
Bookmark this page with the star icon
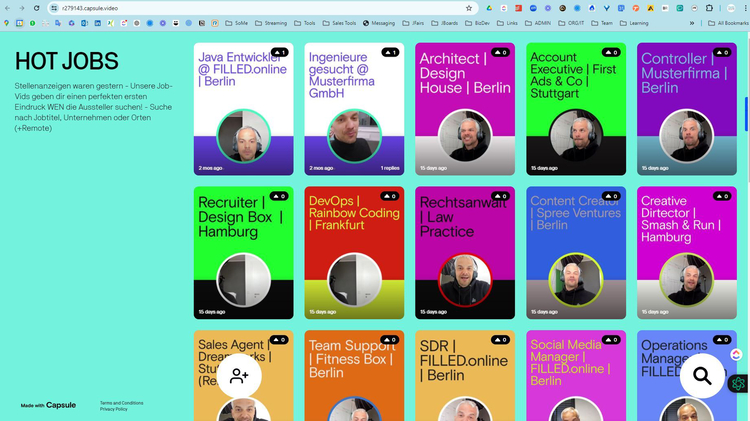(469, 8)
